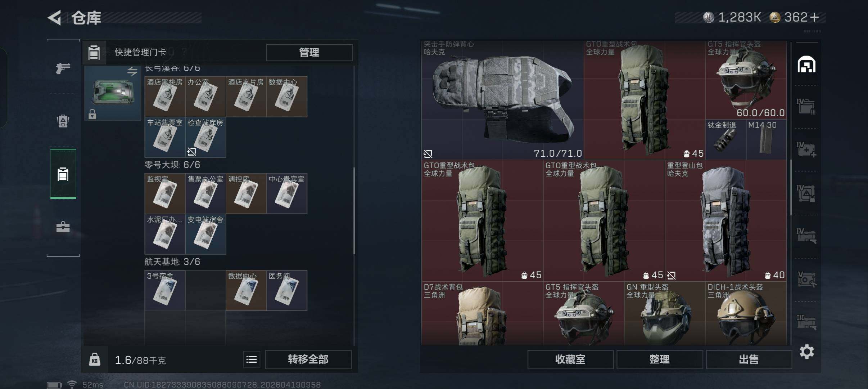Click the 转移全部 button
Screen dimensions: 868x389
[308, 359]
